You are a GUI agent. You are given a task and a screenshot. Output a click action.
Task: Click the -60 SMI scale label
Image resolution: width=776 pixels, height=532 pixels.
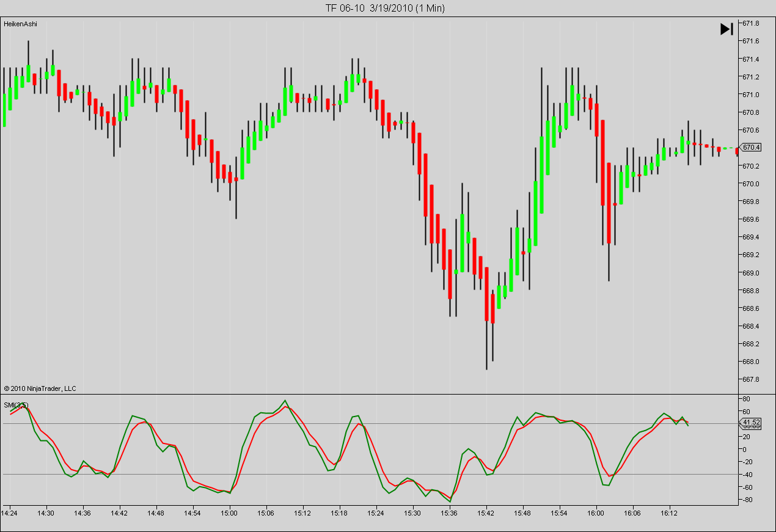[x=748, y=487]
